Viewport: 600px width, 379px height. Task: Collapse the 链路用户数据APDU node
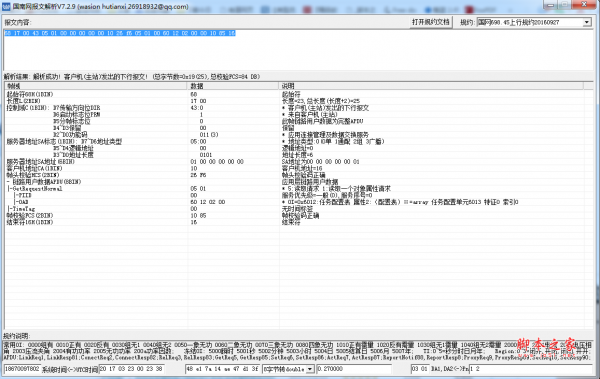click(x=8, y=182)
